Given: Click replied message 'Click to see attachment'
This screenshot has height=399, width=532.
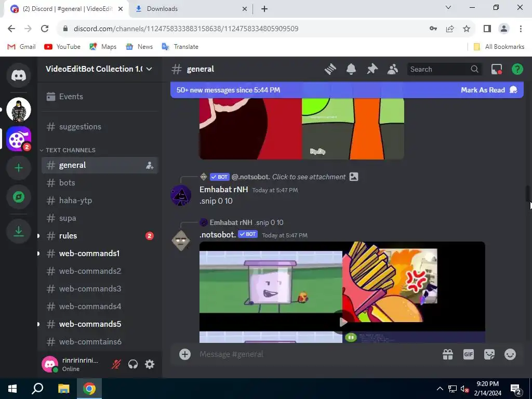Looking at the screenshot, I should click(x=309, y=177).
